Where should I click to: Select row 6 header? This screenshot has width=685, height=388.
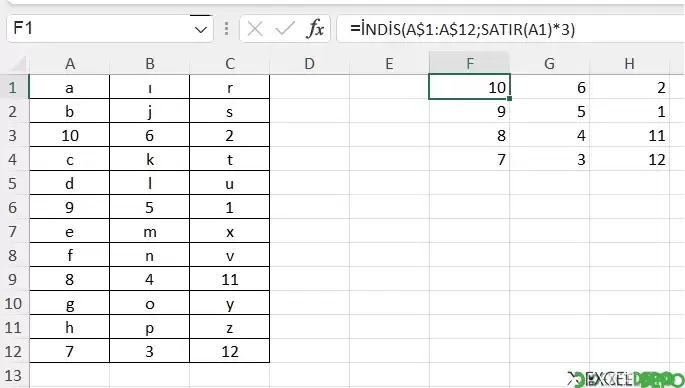coord(13,207)
